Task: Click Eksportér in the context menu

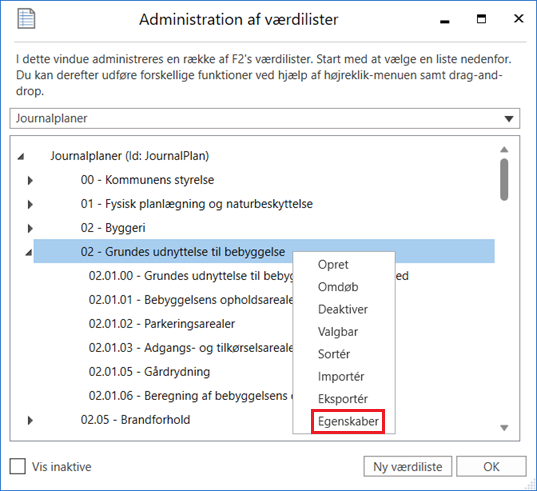Action: click(343, 399)
